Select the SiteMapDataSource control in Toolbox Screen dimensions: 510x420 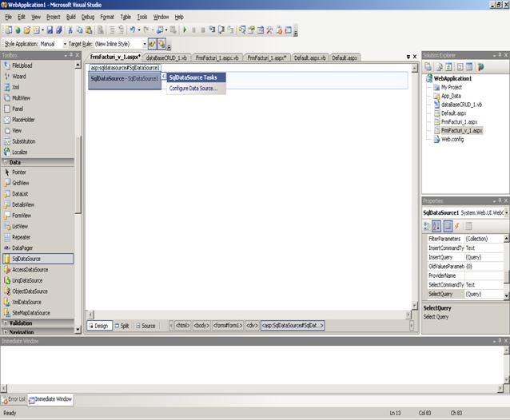pos(38,313)
